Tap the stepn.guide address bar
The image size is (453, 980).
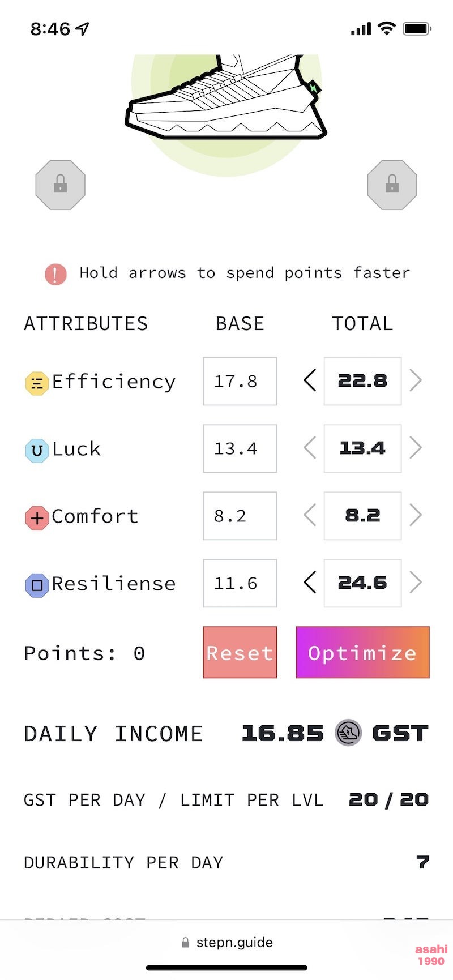coord(226,942)
